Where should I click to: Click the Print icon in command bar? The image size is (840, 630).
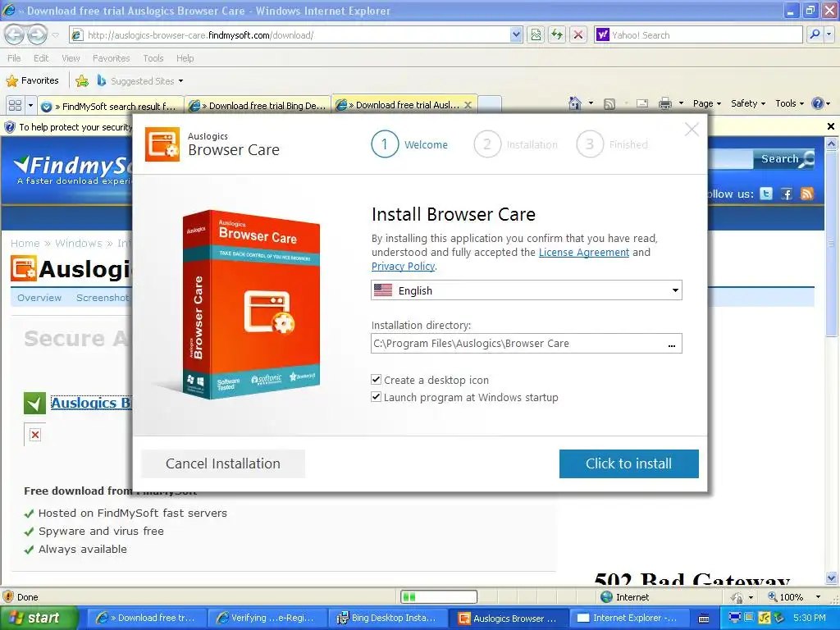(664, 103)
